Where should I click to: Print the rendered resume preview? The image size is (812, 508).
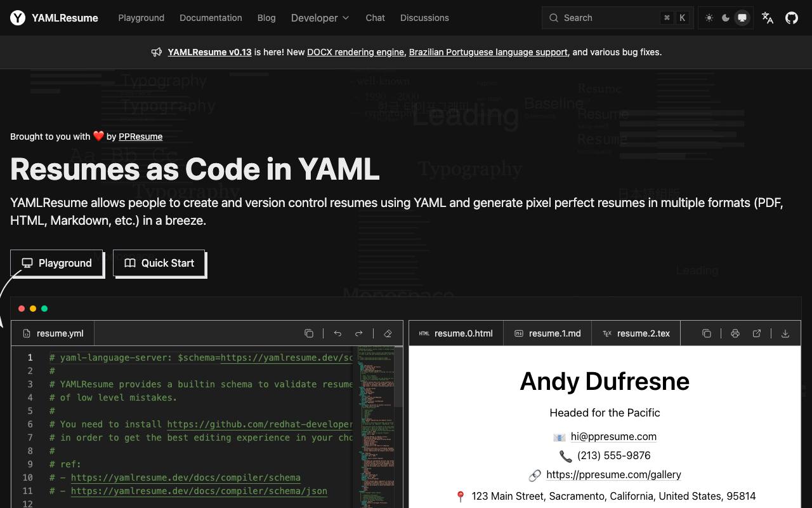[x=735, y=333]
